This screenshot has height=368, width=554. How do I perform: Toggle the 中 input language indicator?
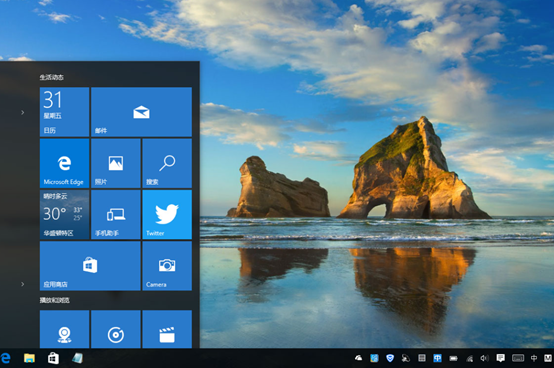point(534,358)
